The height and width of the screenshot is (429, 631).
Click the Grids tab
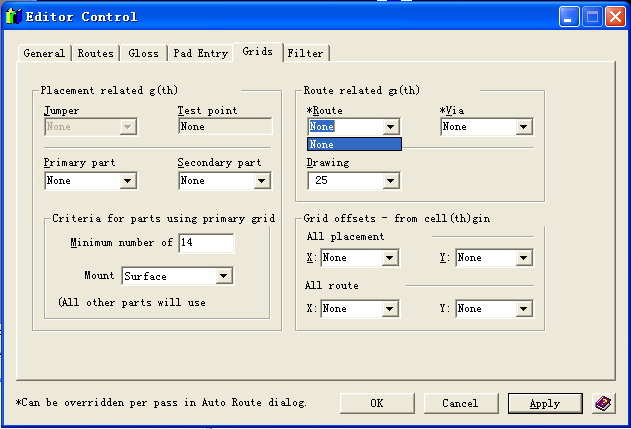(258, 52)
